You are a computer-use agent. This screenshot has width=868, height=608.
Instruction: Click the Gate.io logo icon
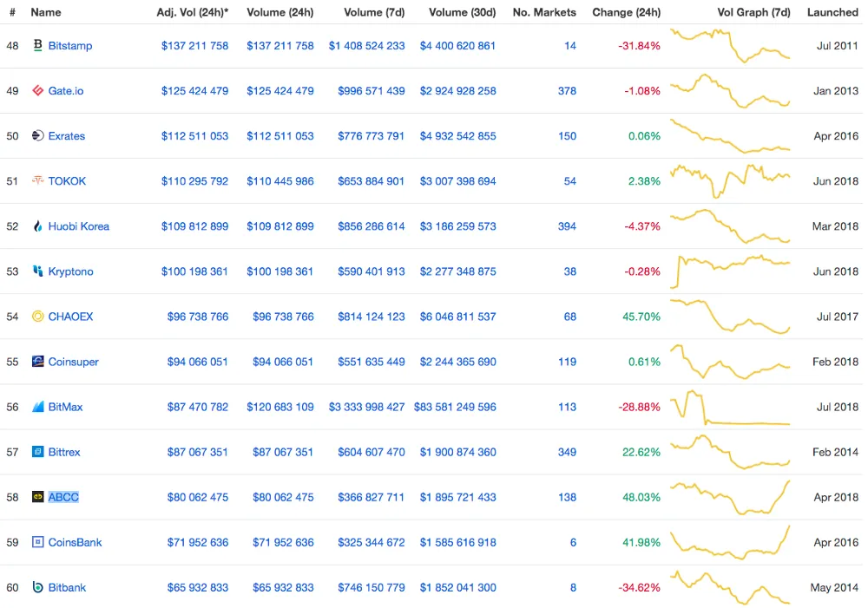[x=37, y=91]
